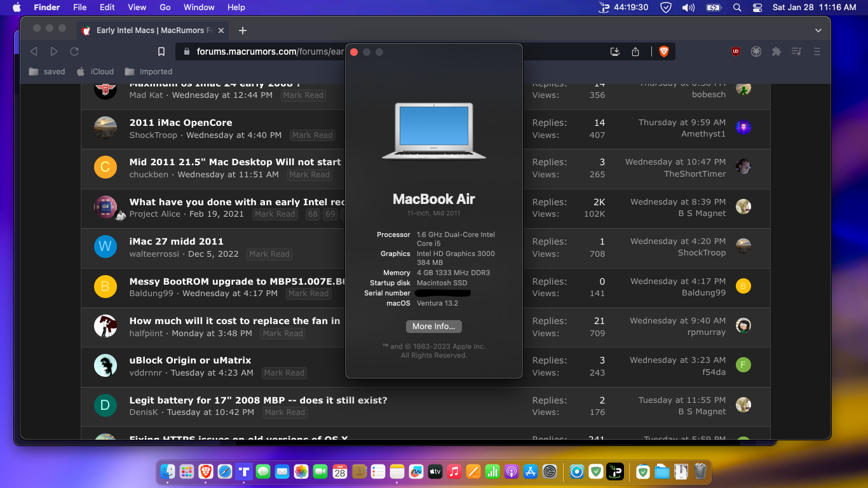Open App Store in the Dock
The width and height of the screenshot is (868, 488).
point(531,471)
